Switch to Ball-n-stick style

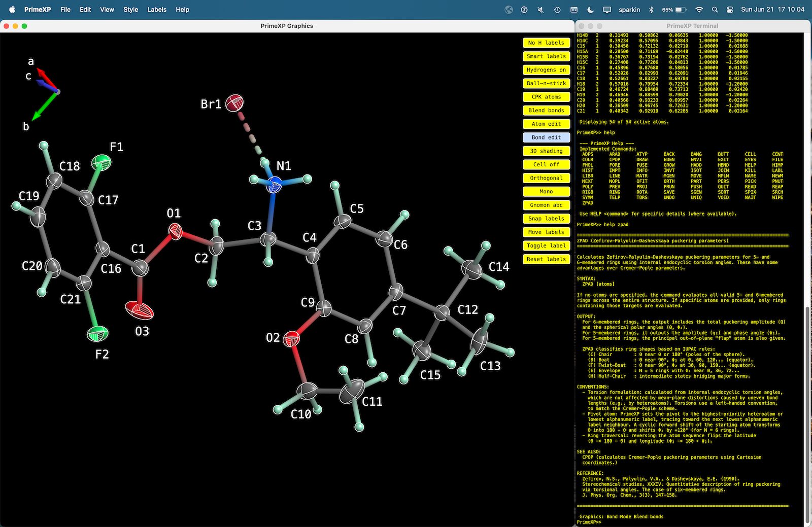point(546,83)
